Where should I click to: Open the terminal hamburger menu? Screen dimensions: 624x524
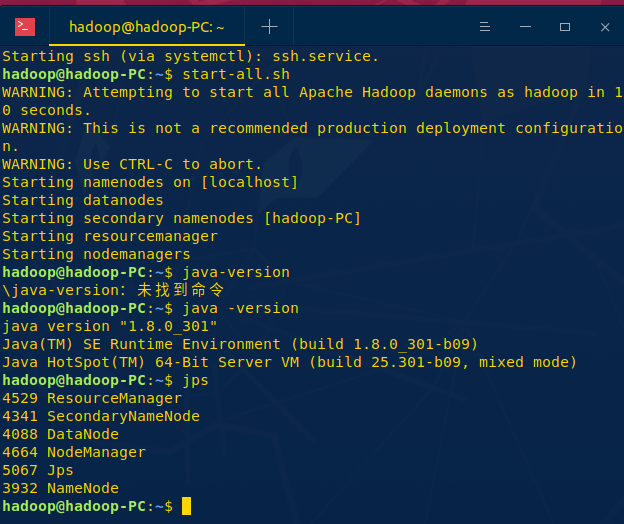pos(485,27)
